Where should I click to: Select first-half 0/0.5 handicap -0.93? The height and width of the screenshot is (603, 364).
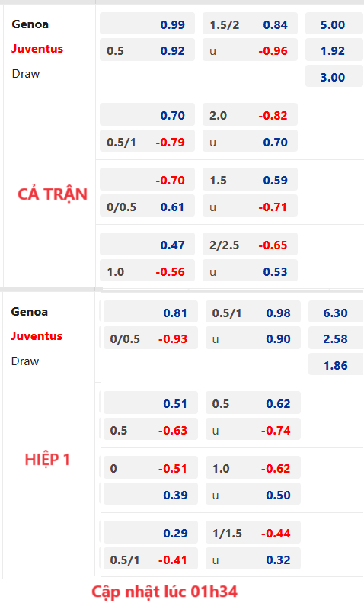tap(151, 338)
